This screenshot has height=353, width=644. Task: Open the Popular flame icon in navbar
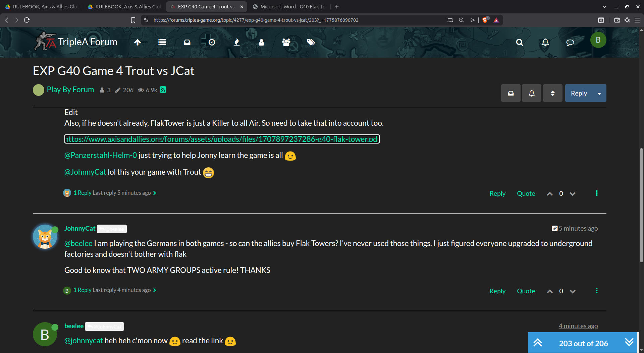[x=236, y=42]
